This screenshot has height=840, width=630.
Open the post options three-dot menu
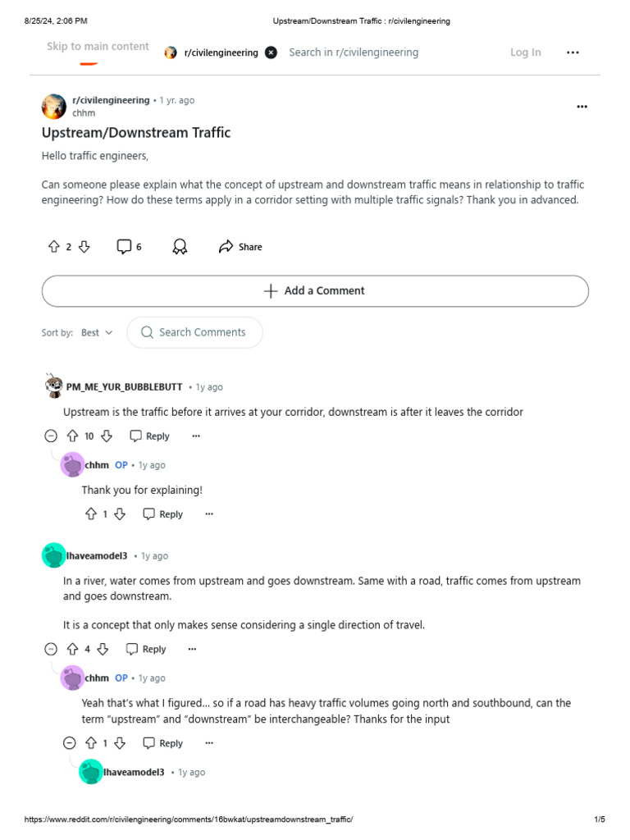point(582,107)
